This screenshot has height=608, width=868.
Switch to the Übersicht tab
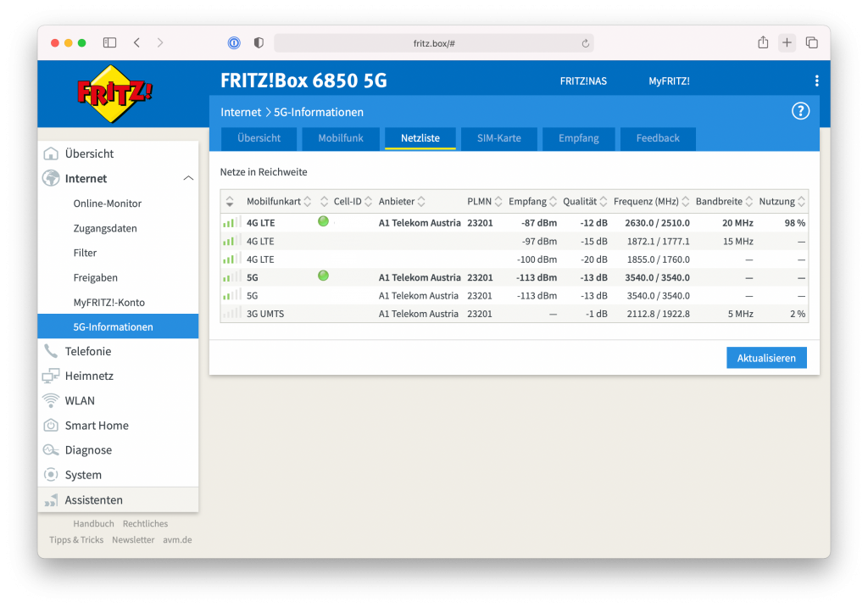pyautogui.click(x=259, y=138)
